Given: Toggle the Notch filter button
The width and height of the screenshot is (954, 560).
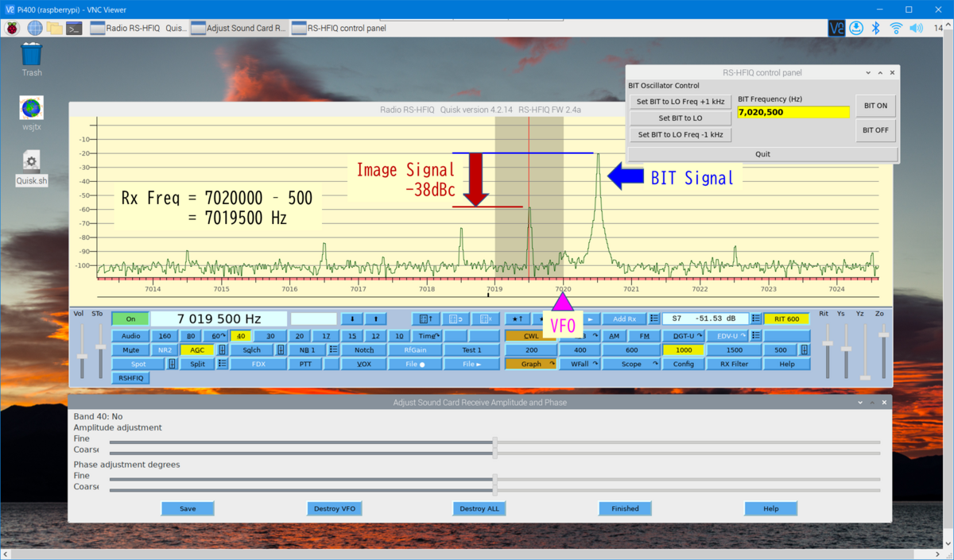Looking at the screenshot, I should click(x=364, y=350).
